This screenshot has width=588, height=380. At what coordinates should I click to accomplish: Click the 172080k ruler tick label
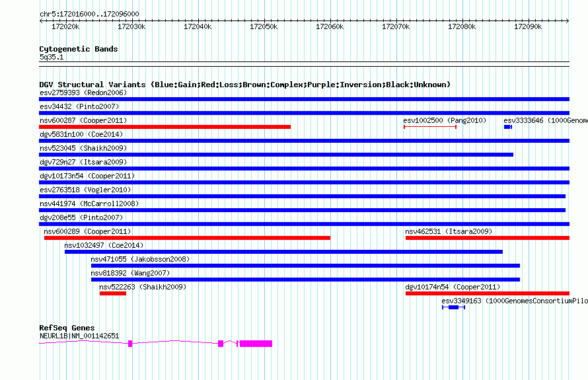[x=462, y=27]
